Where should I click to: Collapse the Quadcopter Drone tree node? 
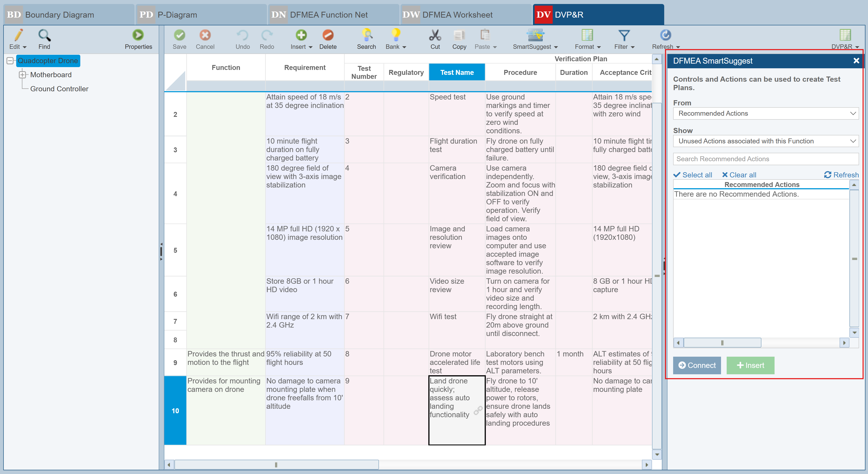click(10, 61)
